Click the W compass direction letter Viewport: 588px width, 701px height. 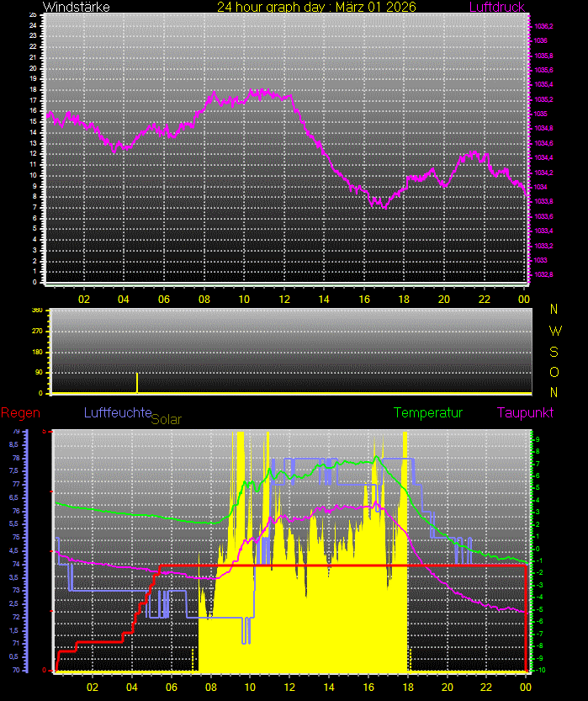click(x=554, y=330)
